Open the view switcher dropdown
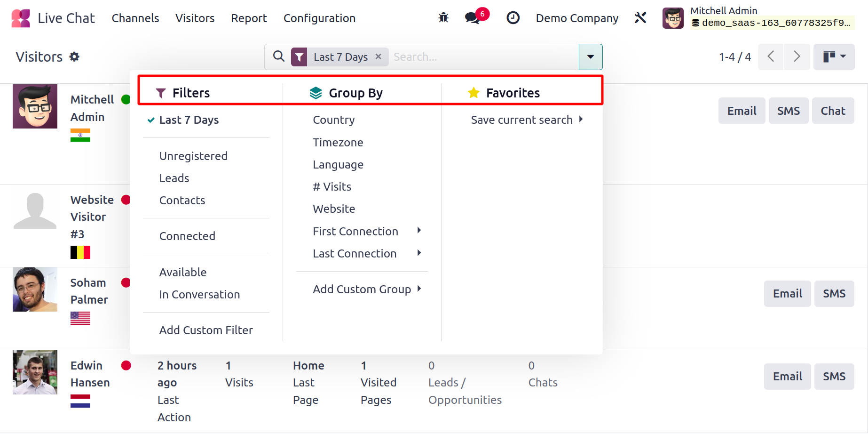The width and height of the screenshot is (868, 434). [834, 57]
